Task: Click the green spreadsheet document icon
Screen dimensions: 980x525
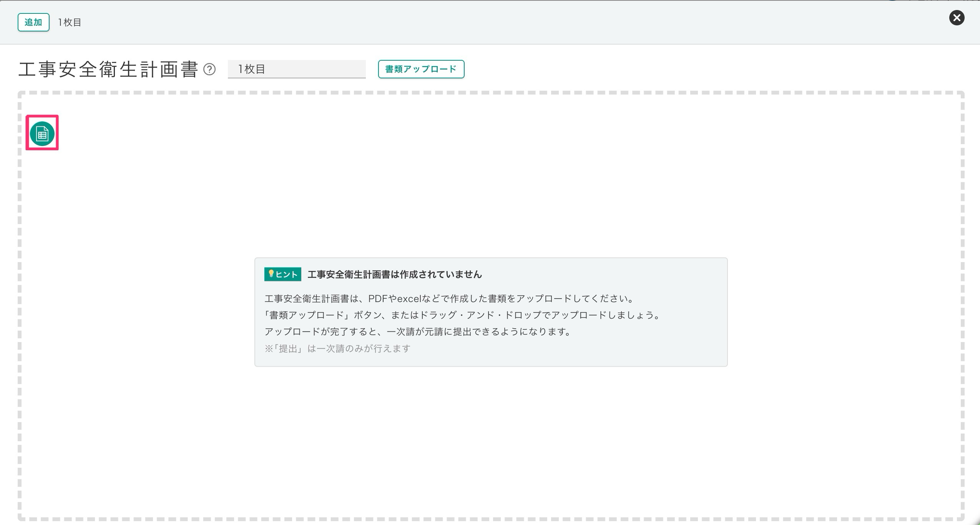Action: (42, 133)
